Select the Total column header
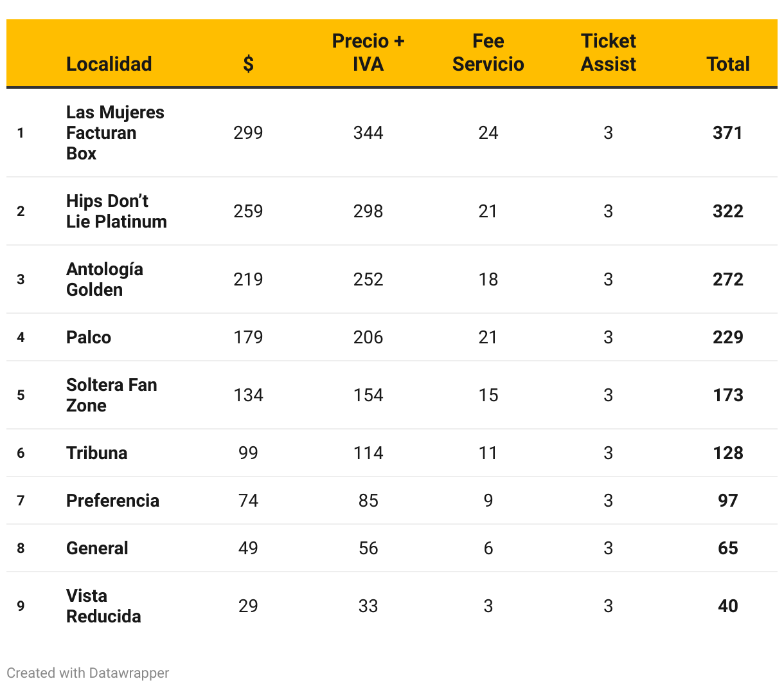Screen dimensions: 784x688 [x=728, y=64]
